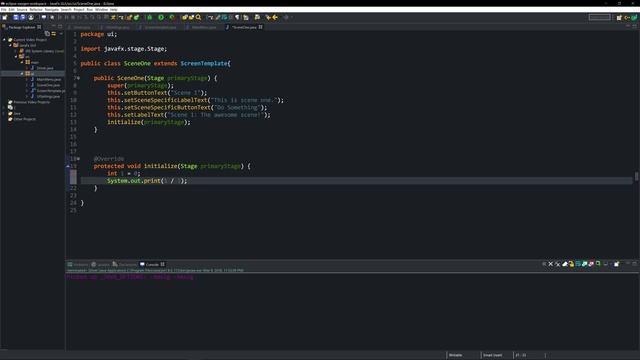Click 'Writable' in the status bar
Viewport: 640px width, 360px height.
point(456,355)
